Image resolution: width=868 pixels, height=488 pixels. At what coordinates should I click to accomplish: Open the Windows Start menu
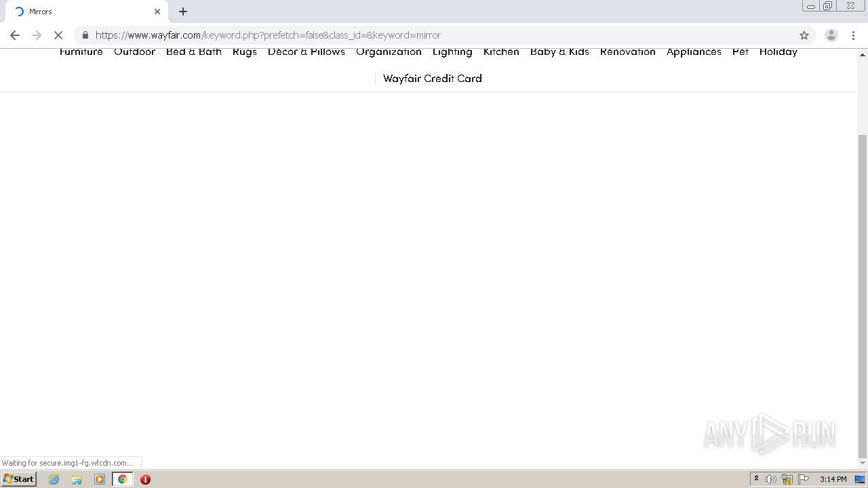coord(19,479)
